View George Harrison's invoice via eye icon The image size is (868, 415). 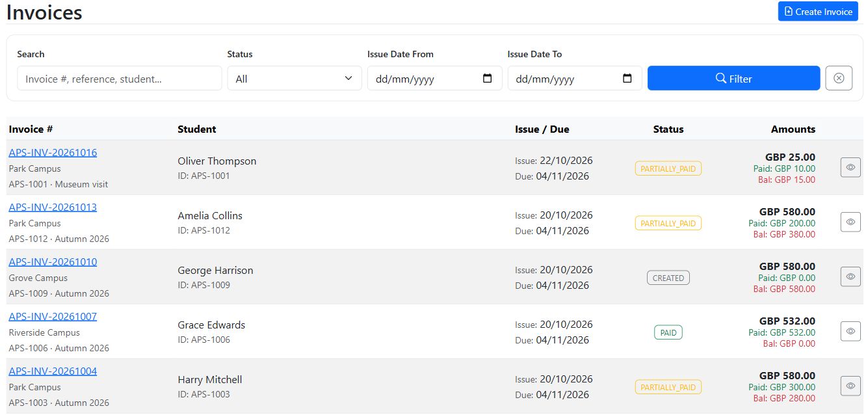850,276
